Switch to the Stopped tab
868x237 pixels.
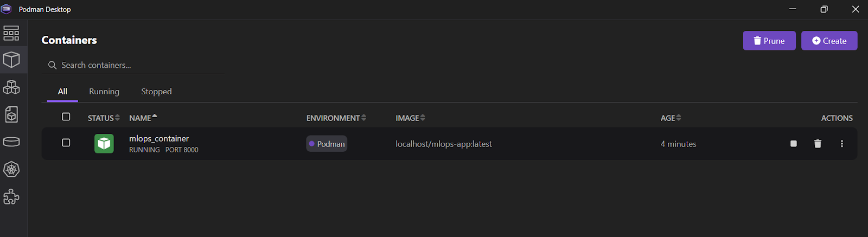pos(156,91)
